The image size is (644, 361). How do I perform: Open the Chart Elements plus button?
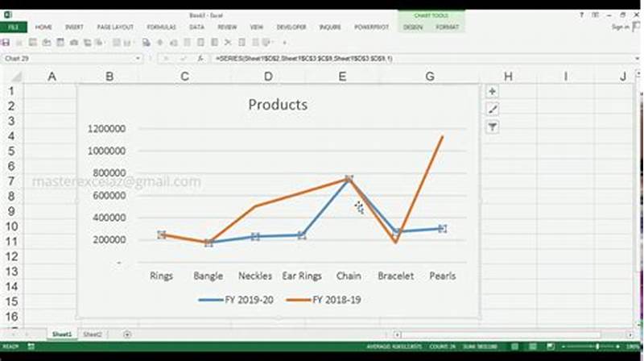coord(493,91)
